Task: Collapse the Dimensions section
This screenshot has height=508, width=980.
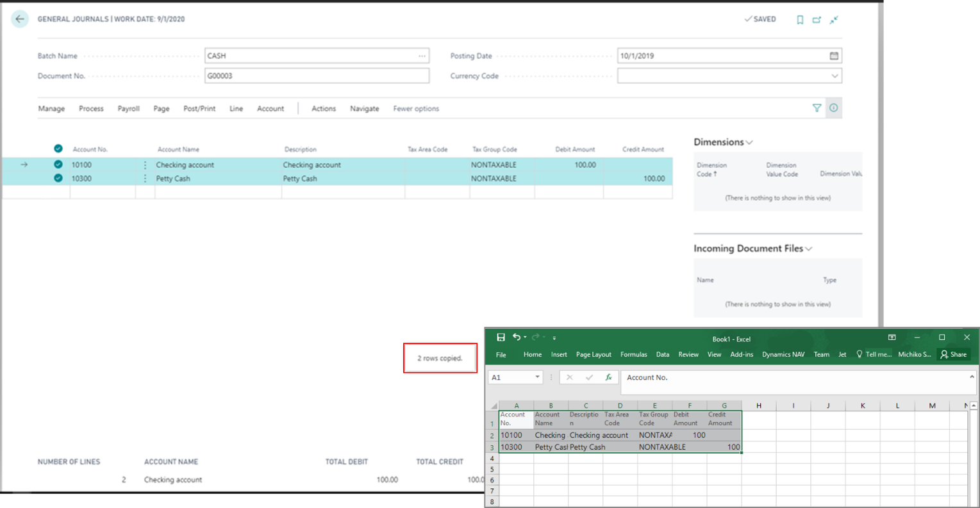Action: tap(749, 142)
